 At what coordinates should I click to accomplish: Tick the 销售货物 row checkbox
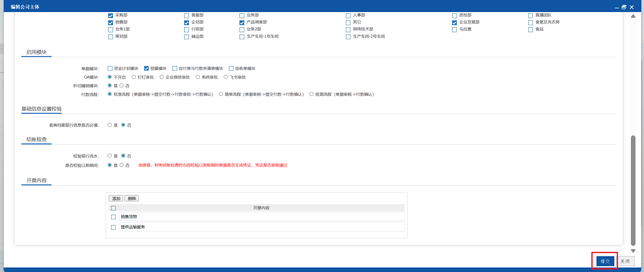pyautogui.click(x=113, y=217)
